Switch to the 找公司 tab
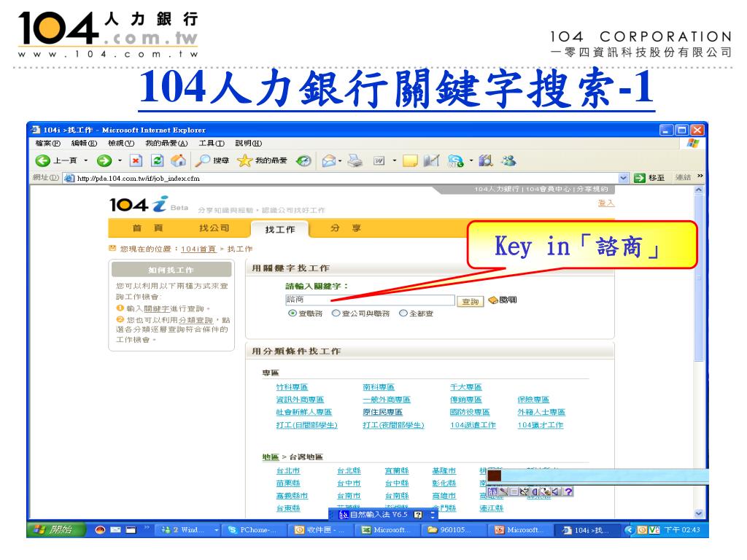The image size is (747, 560). pos(214,228)
